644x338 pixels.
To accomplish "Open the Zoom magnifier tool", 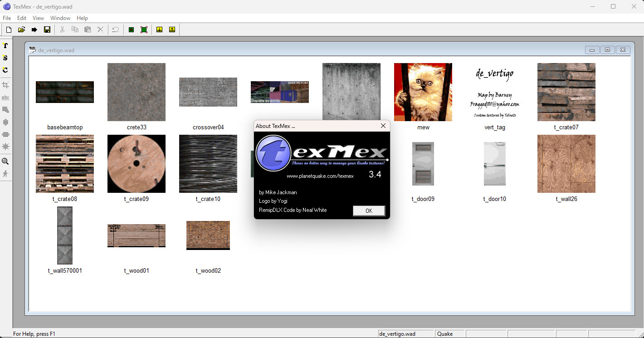I will coord(6,161).
